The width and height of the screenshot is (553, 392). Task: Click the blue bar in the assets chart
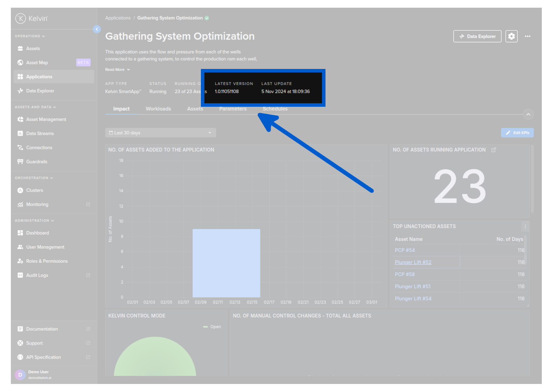coord(226,263)
